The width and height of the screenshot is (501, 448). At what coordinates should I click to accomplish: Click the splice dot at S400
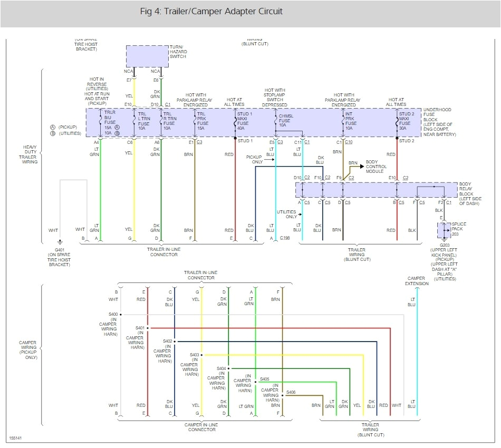point(120,315)
